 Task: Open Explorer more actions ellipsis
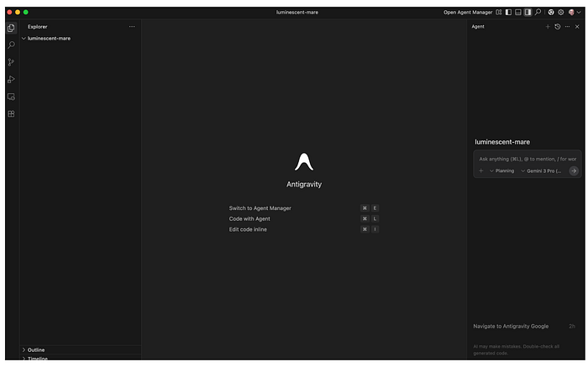pyautogui.click(x=132, y=27)
